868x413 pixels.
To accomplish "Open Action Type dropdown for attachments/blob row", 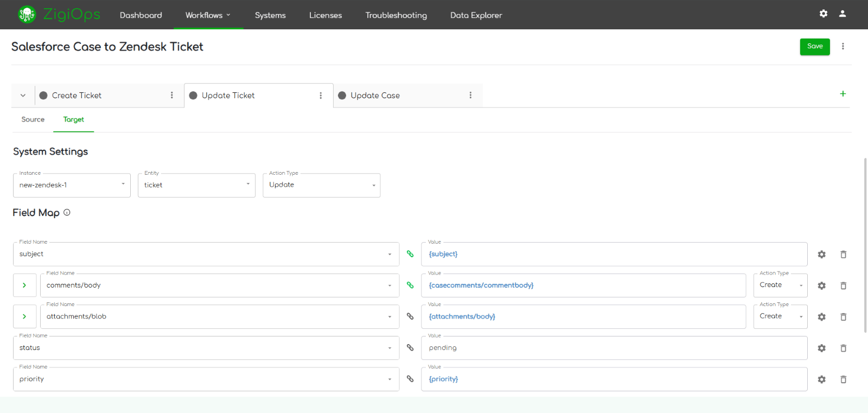I will [x=781, y=316].
